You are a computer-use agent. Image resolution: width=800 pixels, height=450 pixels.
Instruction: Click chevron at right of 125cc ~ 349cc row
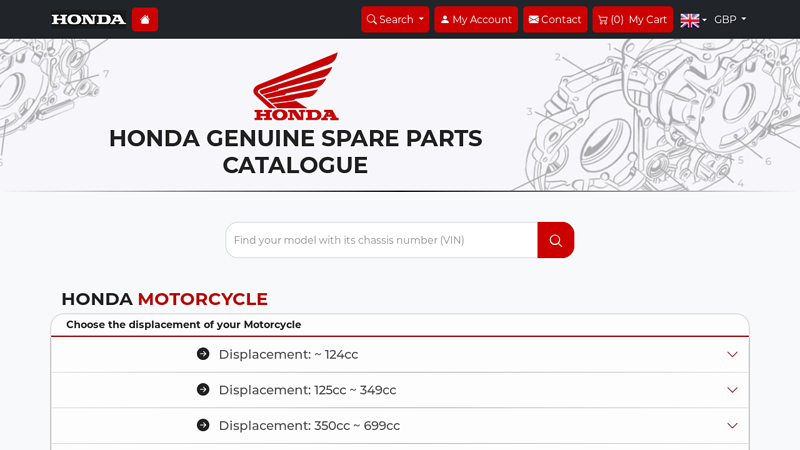point(732,390)
